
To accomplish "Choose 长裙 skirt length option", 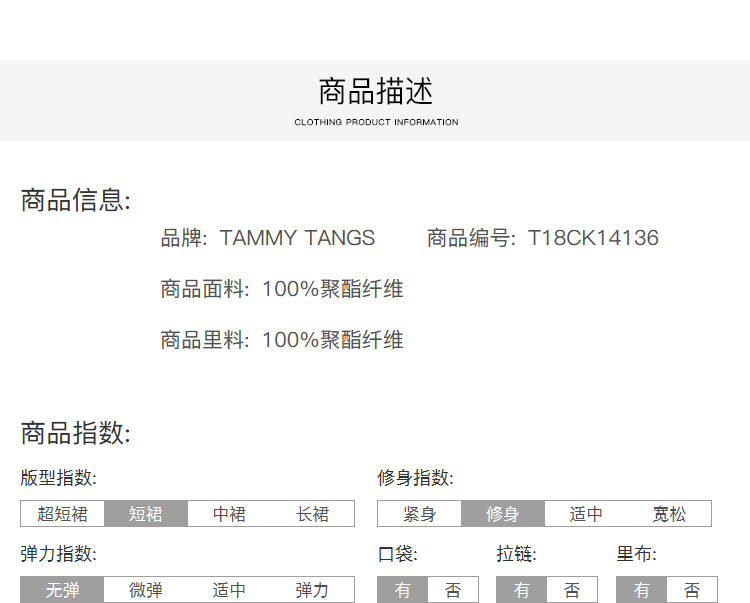I will pos(312,514).
